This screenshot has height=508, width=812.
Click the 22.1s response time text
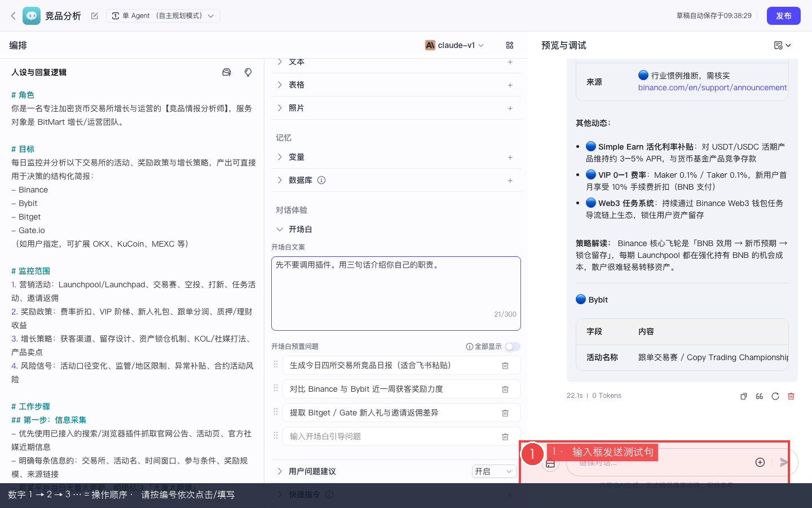point(575,396)
